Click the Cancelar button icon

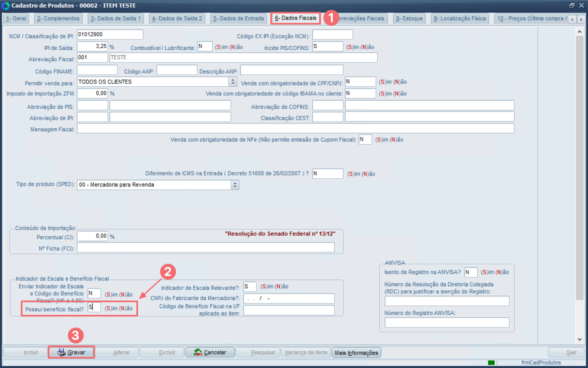(198, 352)
